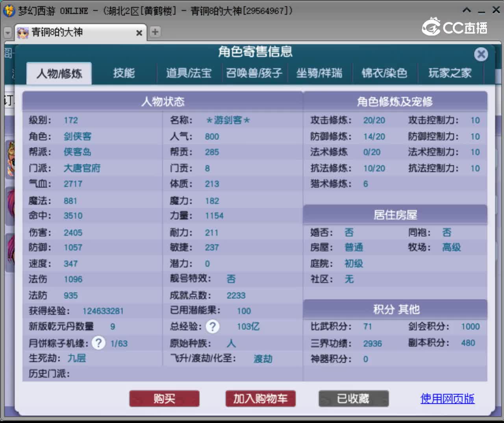
Task: Open the 玩家之家 tab
Action: (450, 73)
